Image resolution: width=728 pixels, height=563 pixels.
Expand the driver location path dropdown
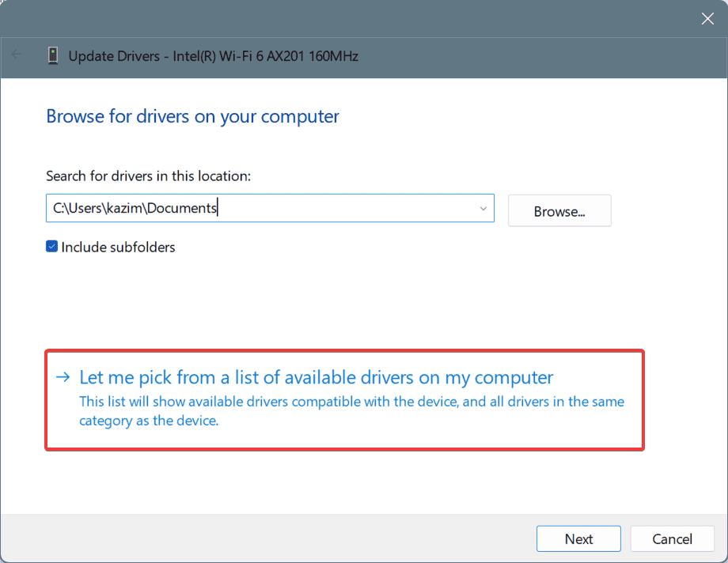tap(483, 209)
